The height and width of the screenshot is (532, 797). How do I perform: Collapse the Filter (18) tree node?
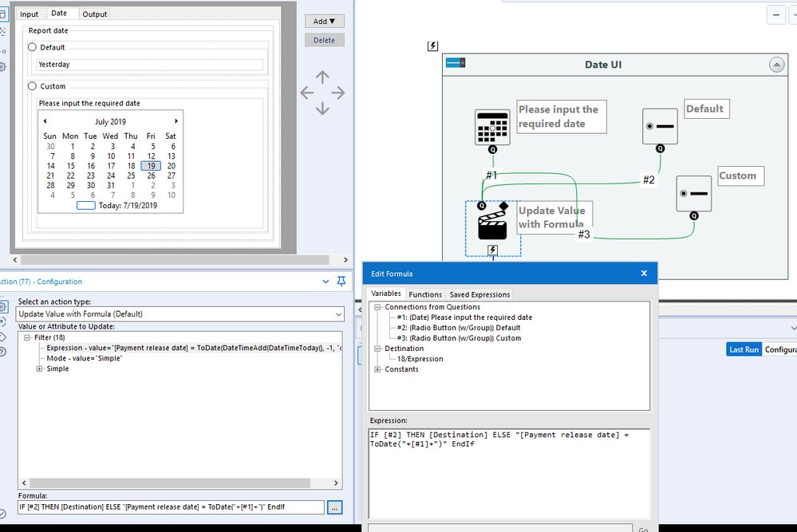click(27, 337)
